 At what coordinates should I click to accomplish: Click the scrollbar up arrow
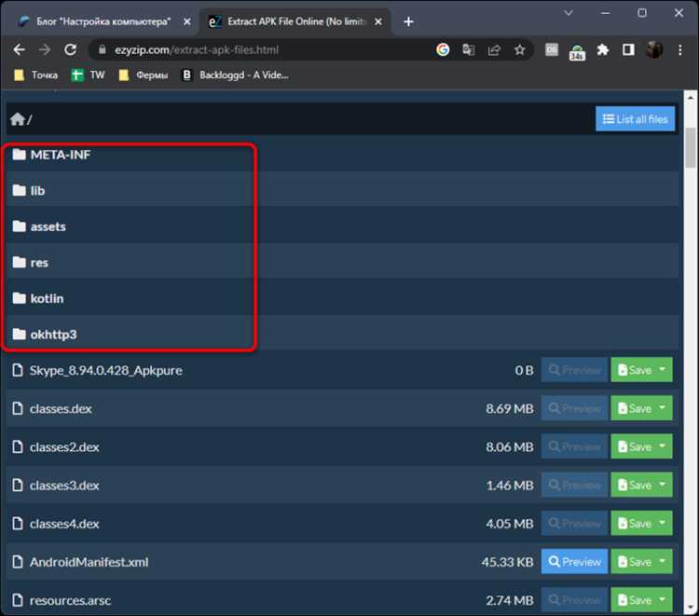[690, 97]
